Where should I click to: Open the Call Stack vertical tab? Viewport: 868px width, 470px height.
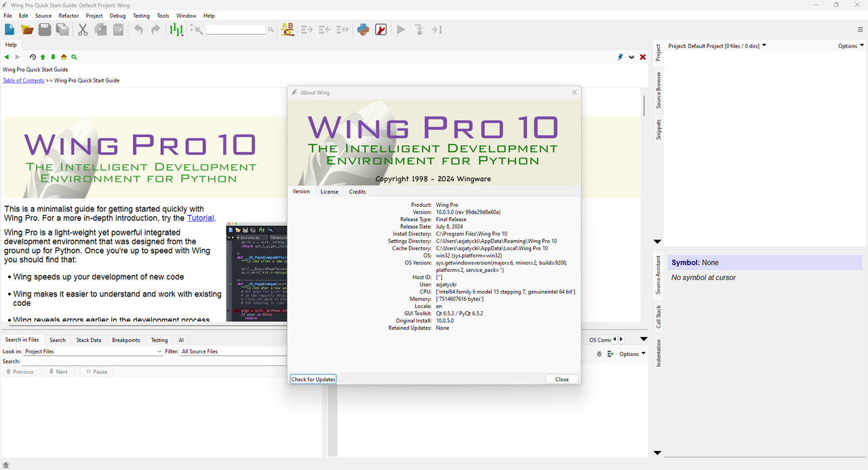click(x=658, y=317)
